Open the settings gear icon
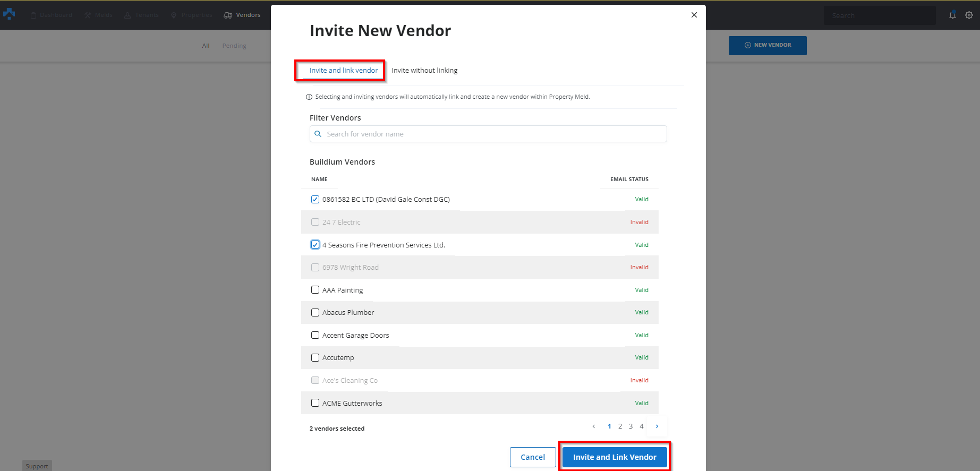 pyautogui.click(x=969, y=15)
